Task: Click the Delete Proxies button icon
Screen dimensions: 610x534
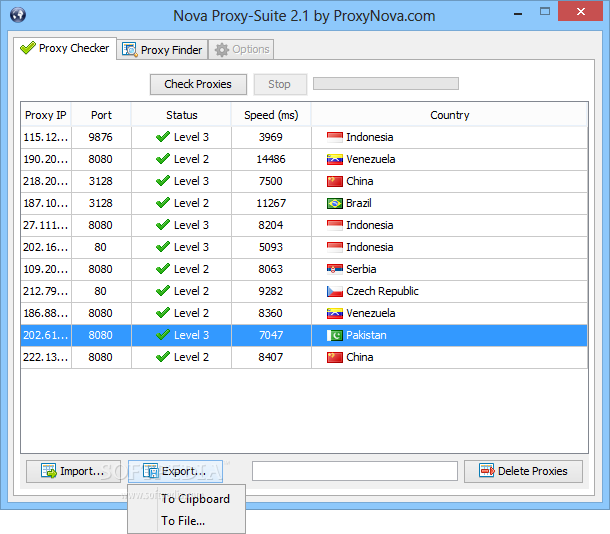Action: click(x=487, y=471)
